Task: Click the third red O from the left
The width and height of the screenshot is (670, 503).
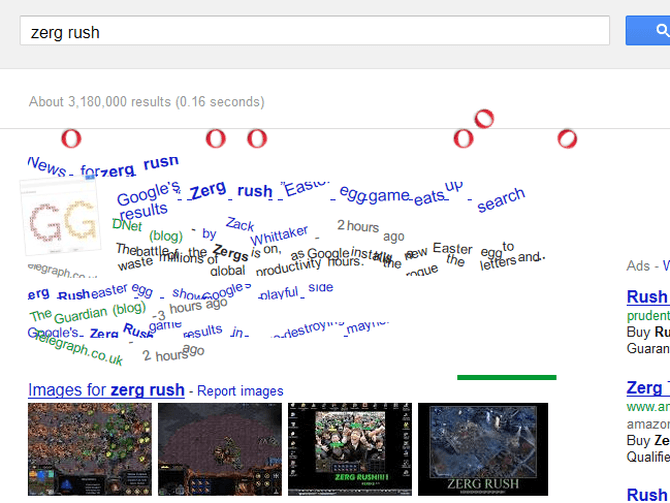Action: [257, 139]
